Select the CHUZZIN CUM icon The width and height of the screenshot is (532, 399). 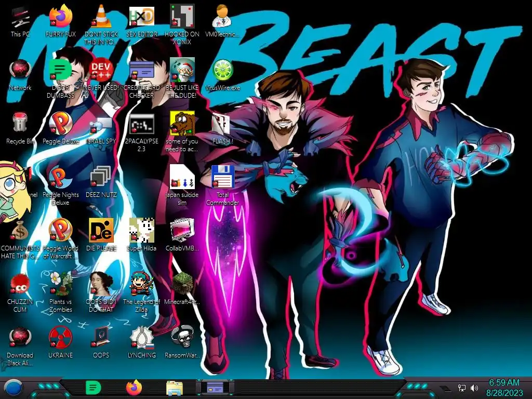(20, 284)
